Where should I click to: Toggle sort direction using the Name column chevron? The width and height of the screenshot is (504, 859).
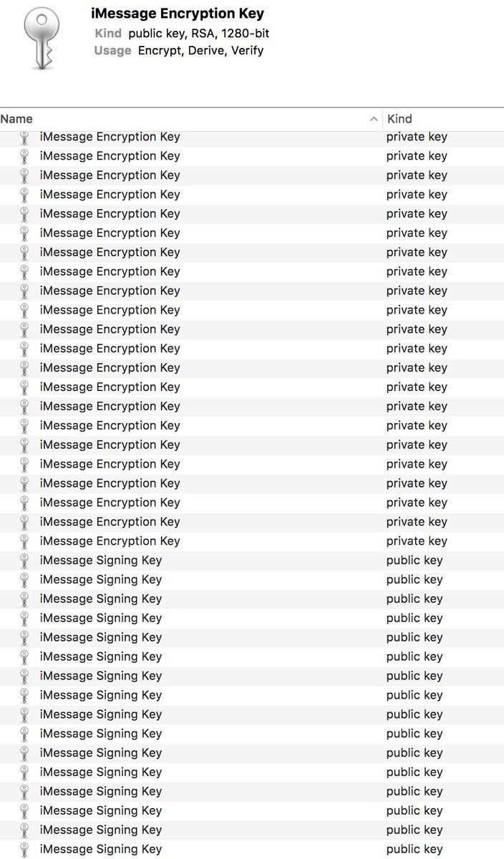click(x=373, y=120)
